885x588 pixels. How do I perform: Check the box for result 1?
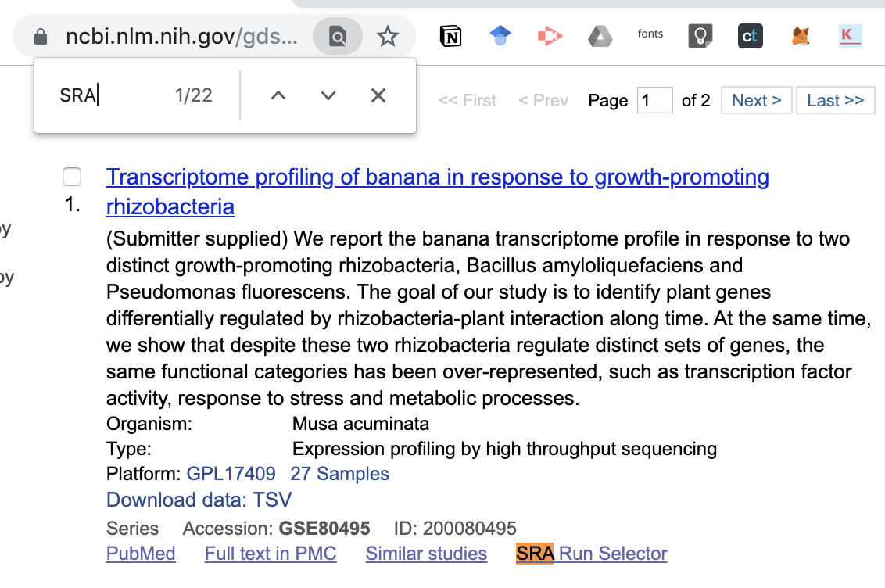point(72,177)
